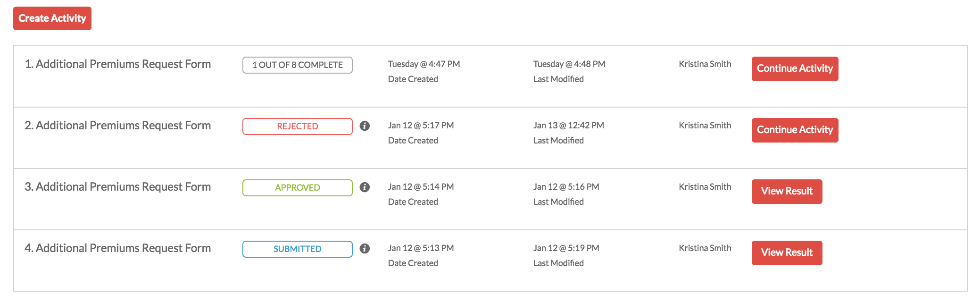Click the Create Activity button
Screen dimensions: 980x303
pyautogui.click(x=52, y=18)
